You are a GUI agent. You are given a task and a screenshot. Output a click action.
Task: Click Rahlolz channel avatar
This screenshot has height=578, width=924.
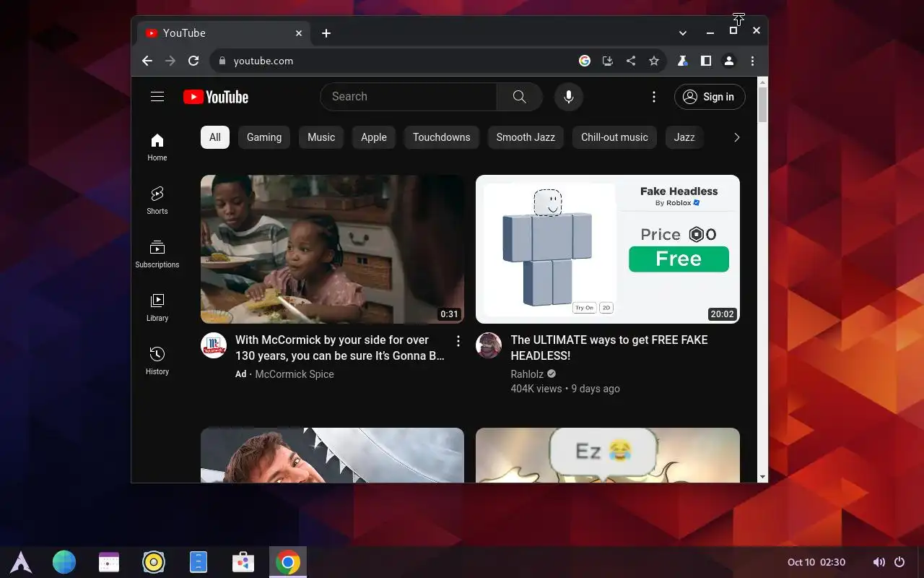click(x=489, y=346)
